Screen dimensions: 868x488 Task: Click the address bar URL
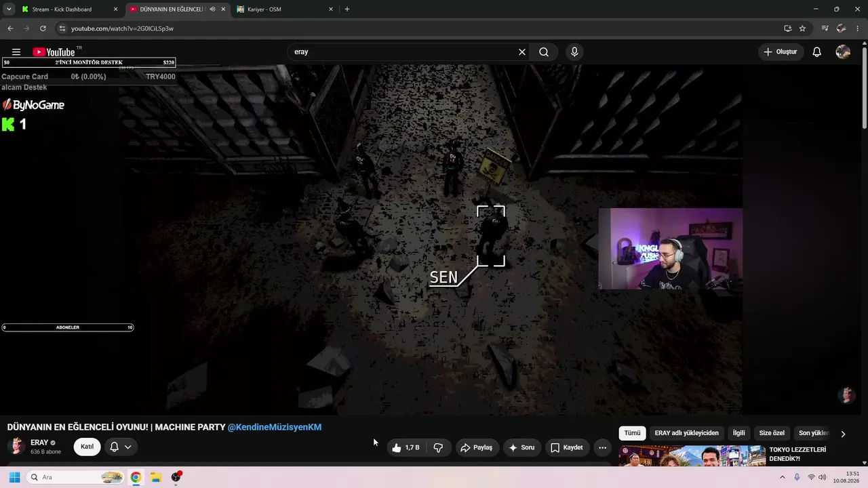pyautogui.click(x=122, y=28)
